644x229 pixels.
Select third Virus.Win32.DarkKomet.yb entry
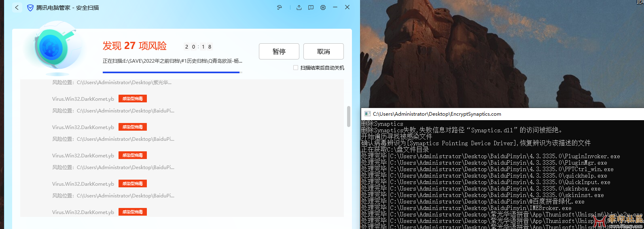pyautogui.click(x=83, y=155)
